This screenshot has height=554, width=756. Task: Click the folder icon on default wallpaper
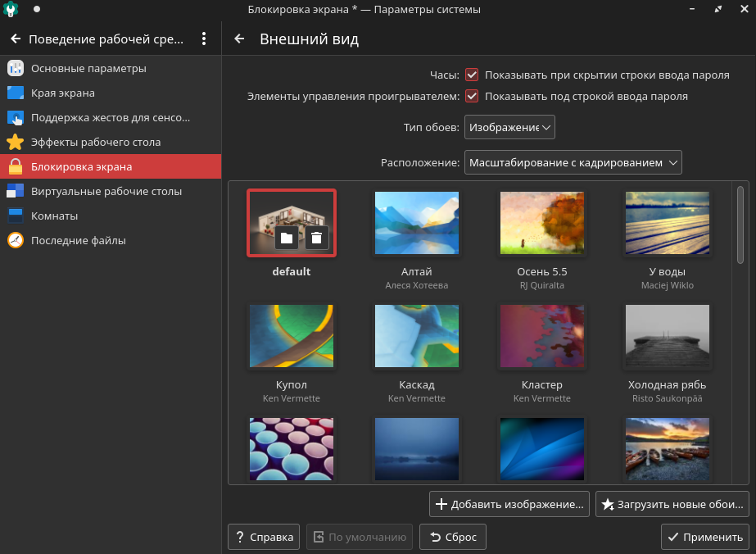click(x=286, y=238)
